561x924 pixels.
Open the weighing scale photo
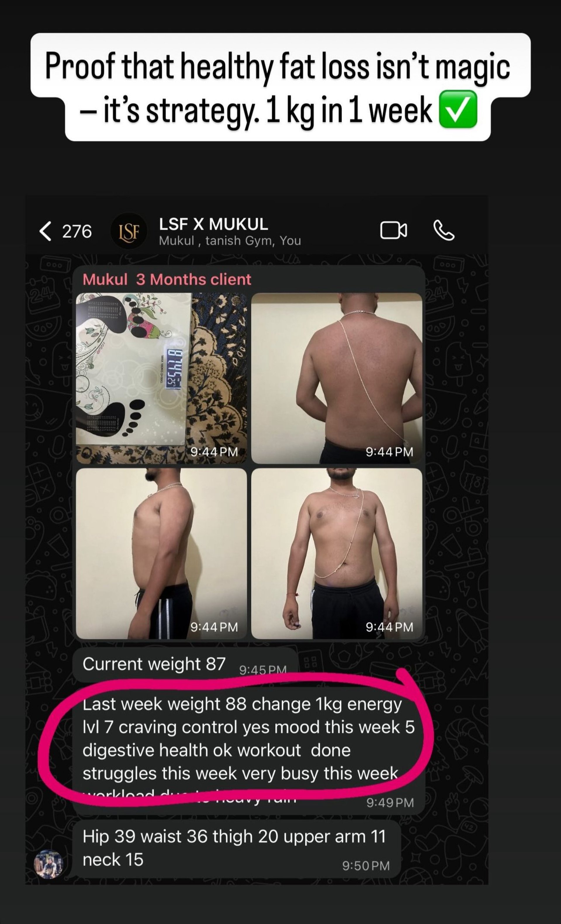tap(161, 378)
